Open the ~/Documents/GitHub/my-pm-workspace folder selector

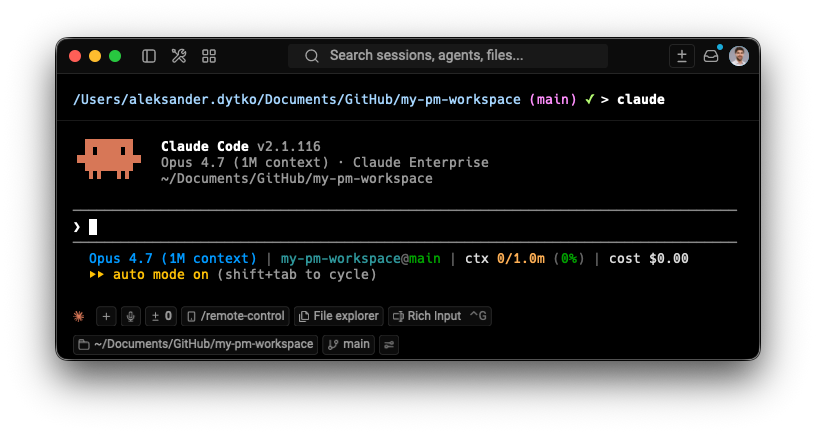pyautogui.click(x=196, y=344)
